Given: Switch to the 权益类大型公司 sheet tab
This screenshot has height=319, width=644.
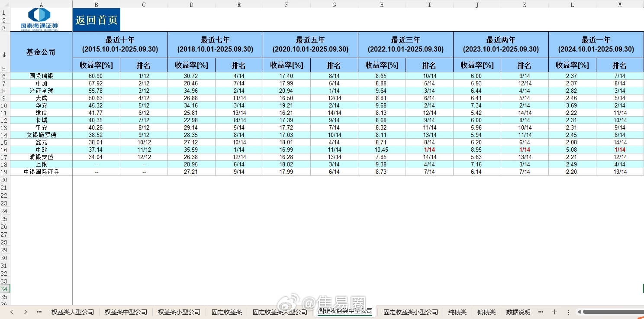Looking at the screenshot, I should (x=72, y=312).
